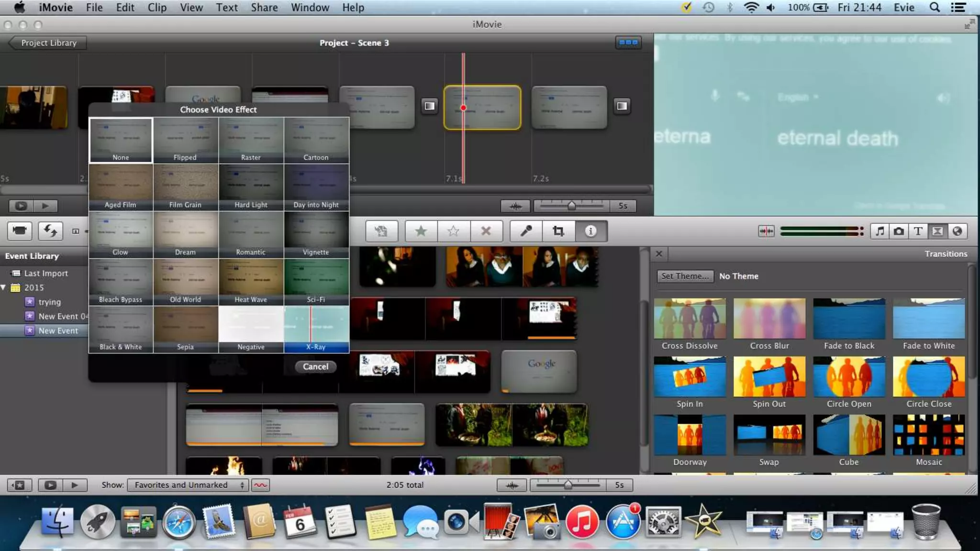
Task: Toggle keyword filter squiggle button
Action: pos(260,485)
